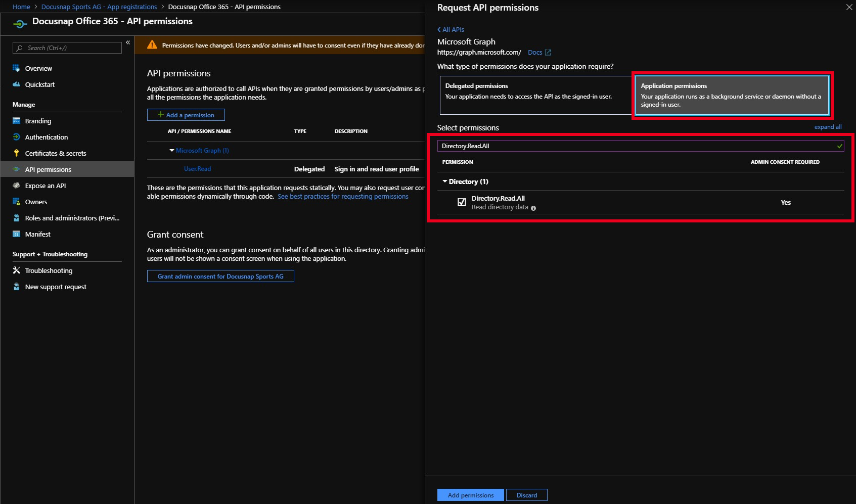Click the Discard button

click(527, 495)
